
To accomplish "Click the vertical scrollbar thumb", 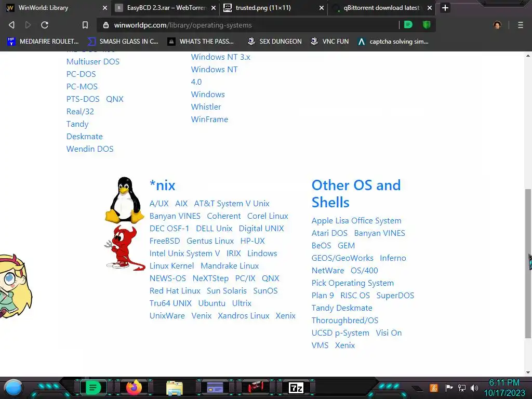I will (x=528, y=263).
